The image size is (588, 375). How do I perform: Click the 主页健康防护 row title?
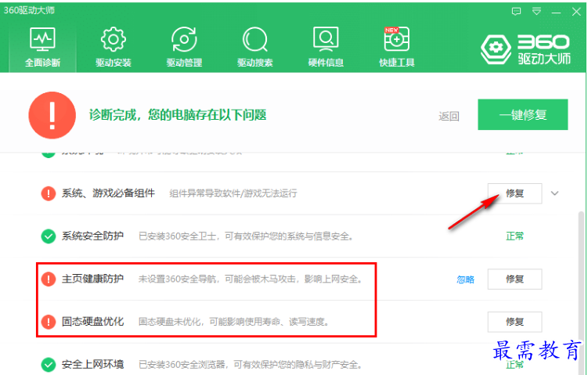coord(92,279)
